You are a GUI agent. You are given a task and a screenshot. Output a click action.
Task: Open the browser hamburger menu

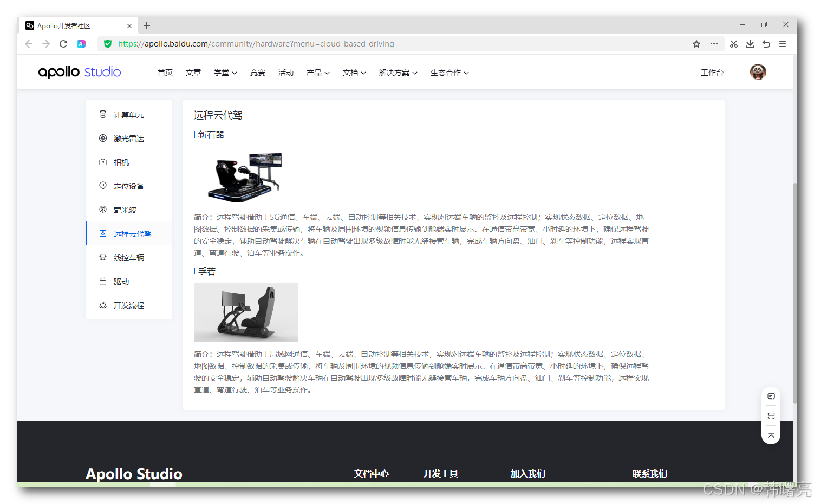tap(783, 44)
